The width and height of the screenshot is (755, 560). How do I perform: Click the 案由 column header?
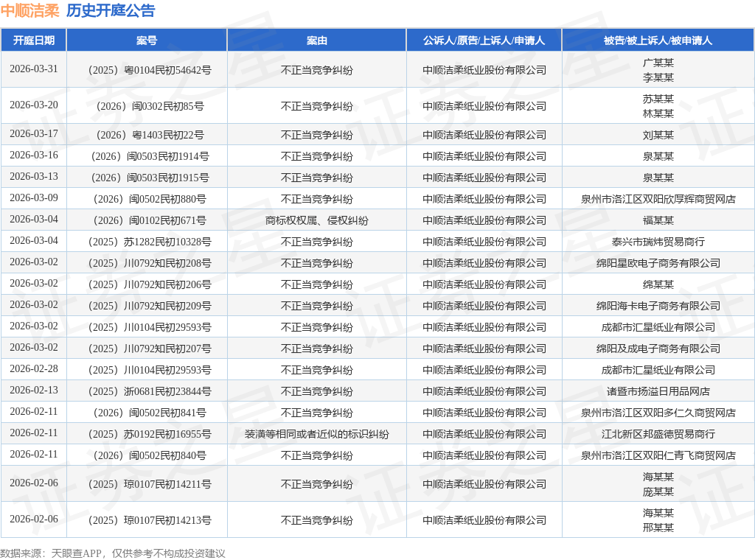(x=317, y=41)
